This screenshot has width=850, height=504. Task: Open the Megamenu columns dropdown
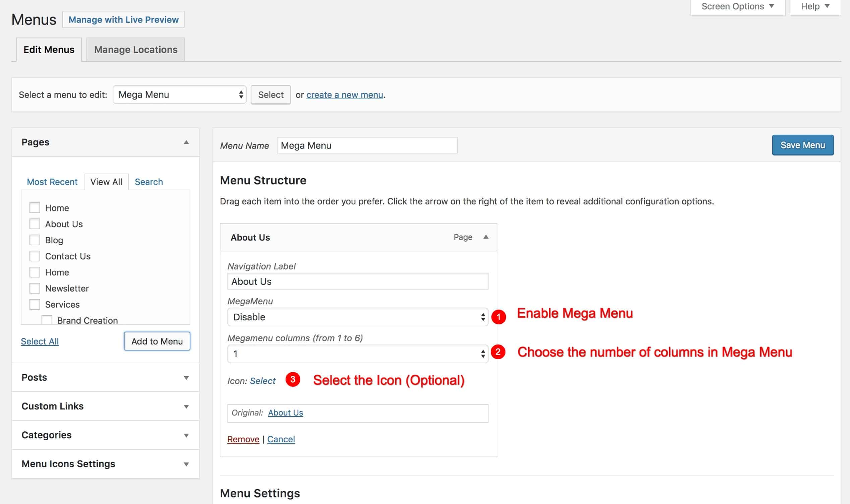[358, 354]
